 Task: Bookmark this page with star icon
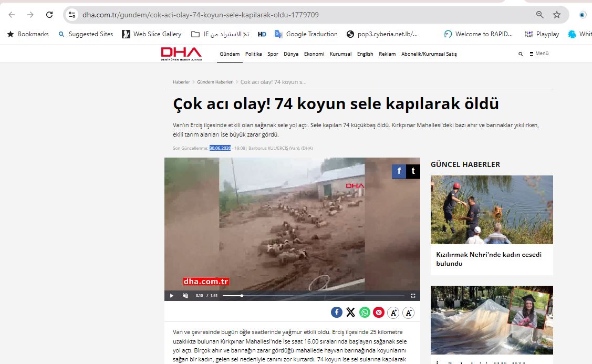[x=557, y=15]
